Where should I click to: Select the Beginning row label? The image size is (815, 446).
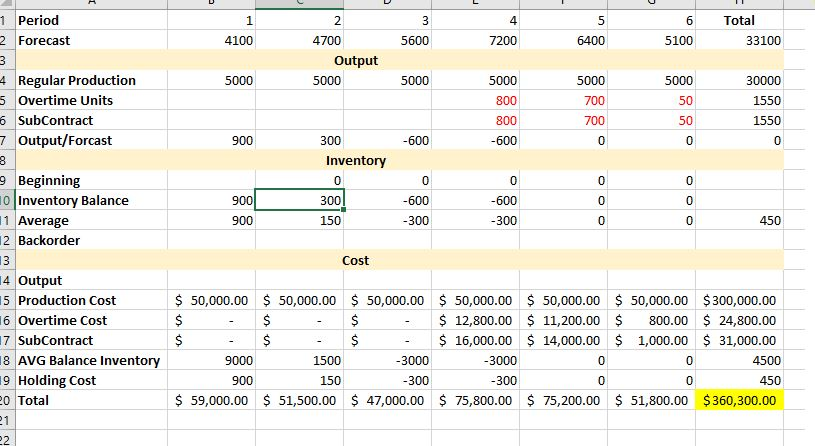point(91,180)
